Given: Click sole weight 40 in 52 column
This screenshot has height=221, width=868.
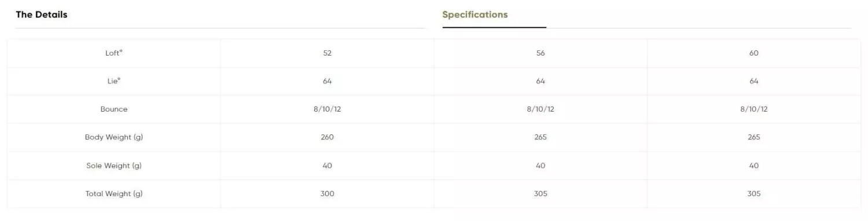Looking at the screenshot, I should [328, 165].
